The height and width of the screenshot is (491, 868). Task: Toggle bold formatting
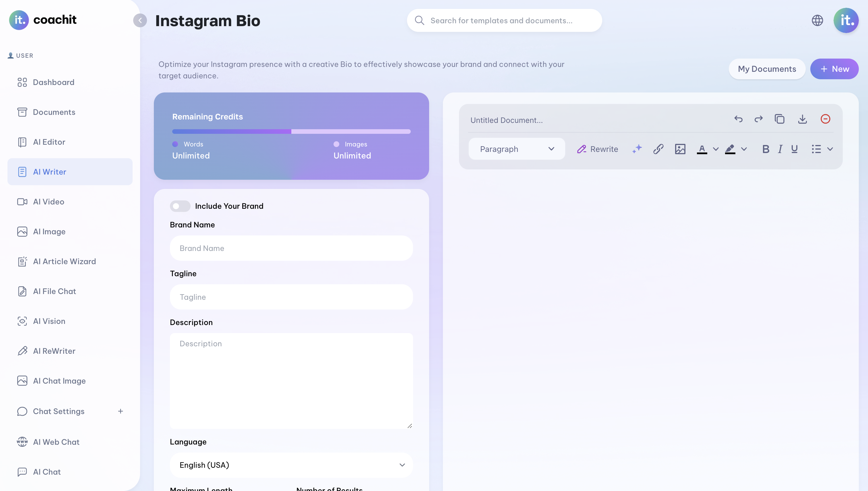point(766,149)
